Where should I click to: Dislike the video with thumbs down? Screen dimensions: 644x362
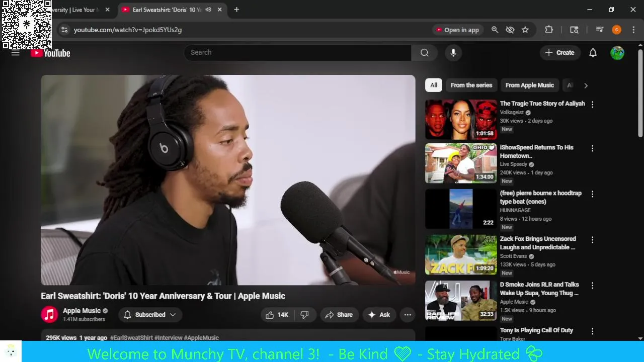(305, 315)
